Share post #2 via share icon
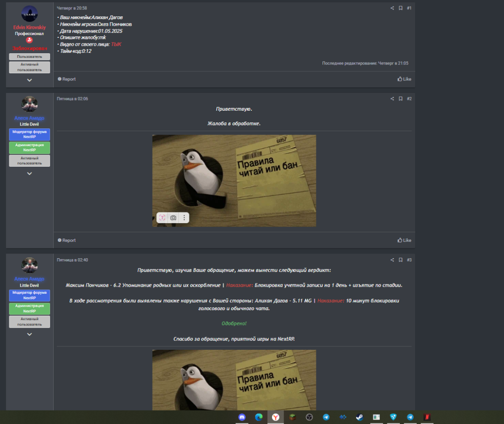 click(x=392, y=99)
